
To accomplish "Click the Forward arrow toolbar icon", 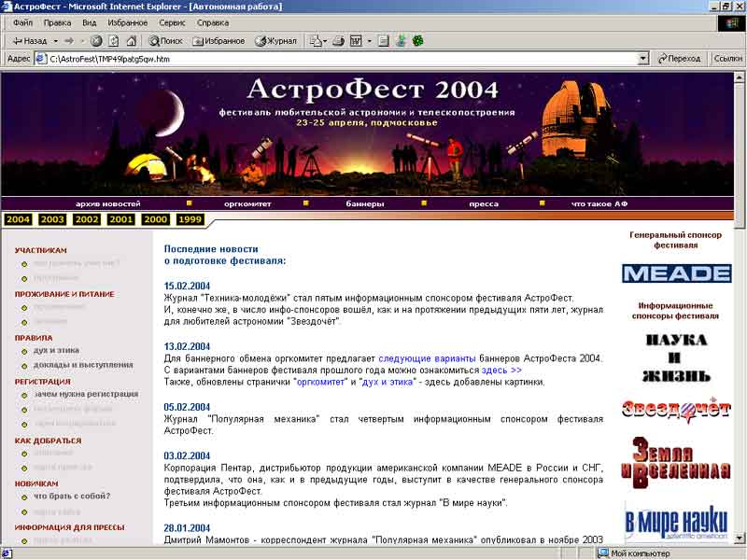I will click(x=69, y=41).
